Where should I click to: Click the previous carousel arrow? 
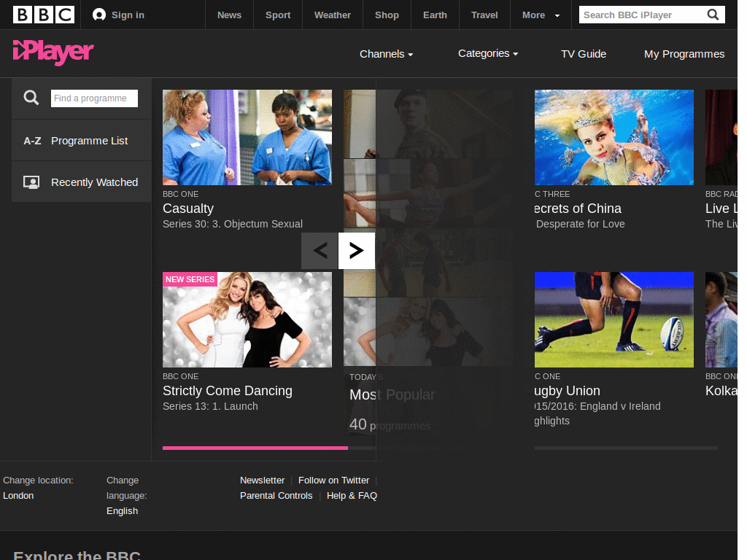click(319, 250)
